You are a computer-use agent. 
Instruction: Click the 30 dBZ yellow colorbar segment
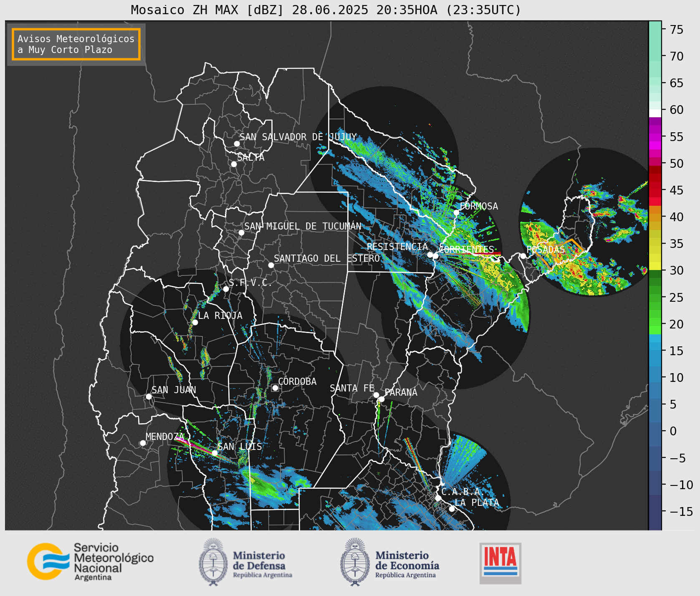[655, 266]
